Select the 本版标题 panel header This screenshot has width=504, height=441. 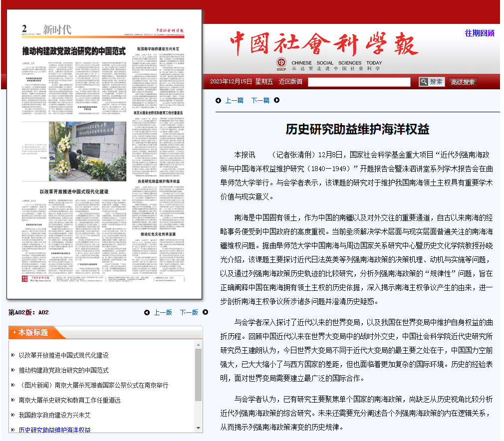tap(33, 333)
